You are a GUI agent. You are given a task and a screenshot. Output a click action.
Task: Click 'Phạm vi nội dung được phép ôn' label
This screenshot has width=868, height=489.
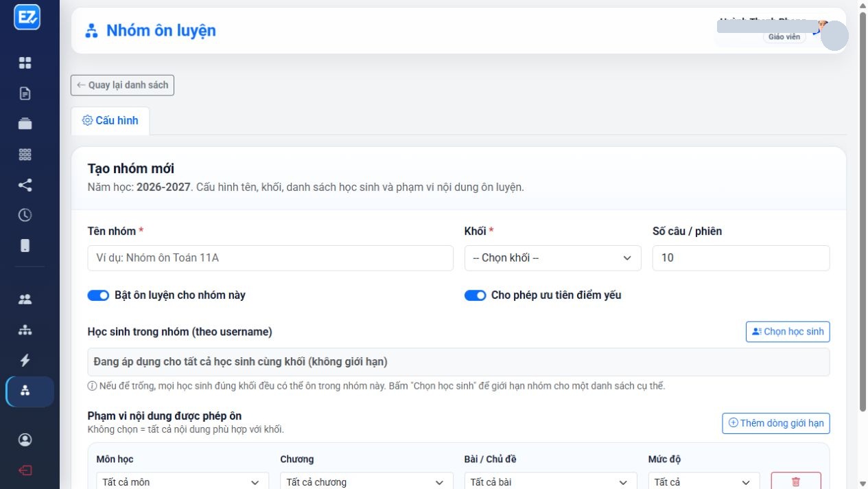pos(165,416)
